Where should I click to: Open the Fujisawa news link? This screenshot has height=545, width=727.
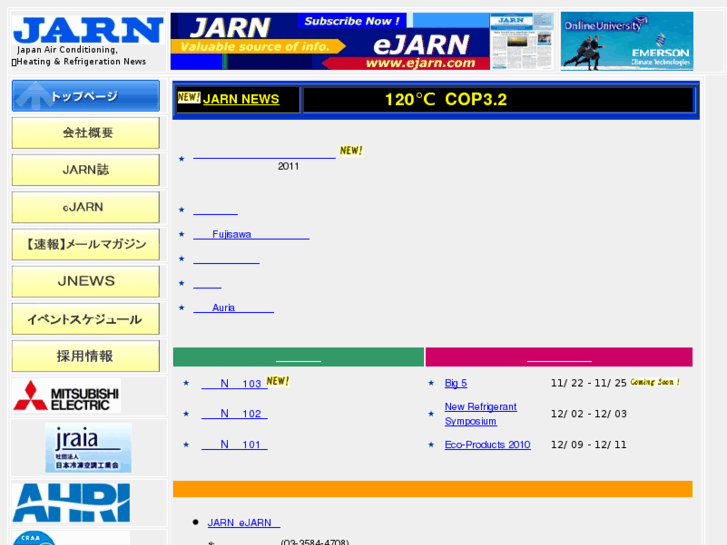251,235
